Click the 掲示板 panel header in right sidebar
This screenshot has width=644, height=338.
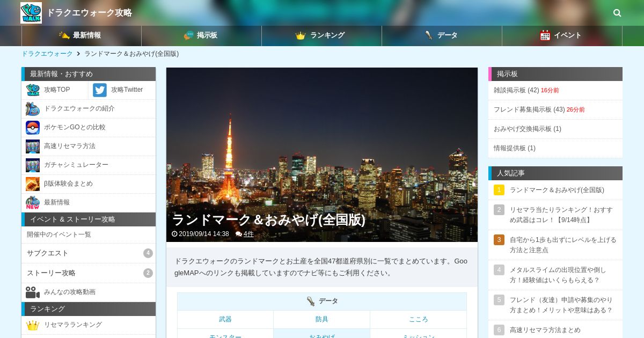click(555, 74)
